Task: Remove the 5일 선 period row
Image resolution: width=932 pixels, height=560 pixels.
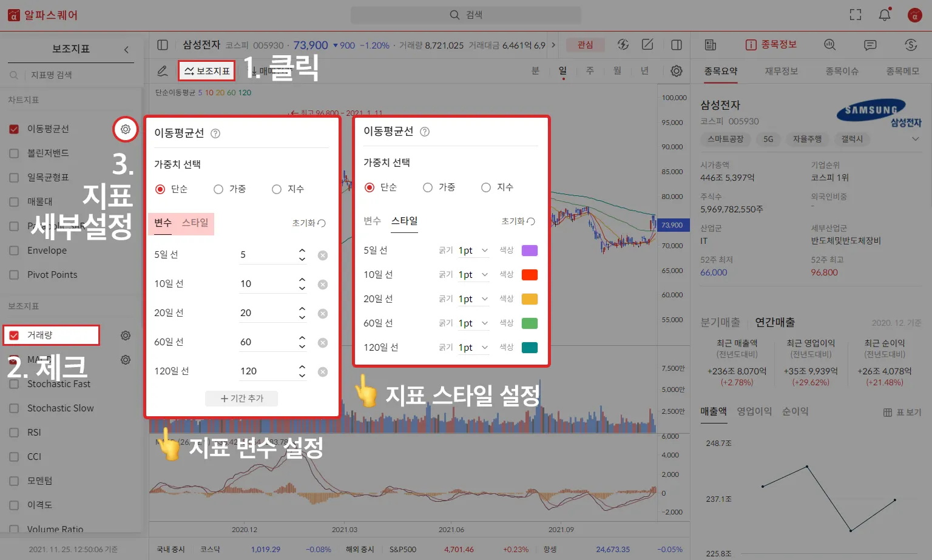Action: click(323, 255)
